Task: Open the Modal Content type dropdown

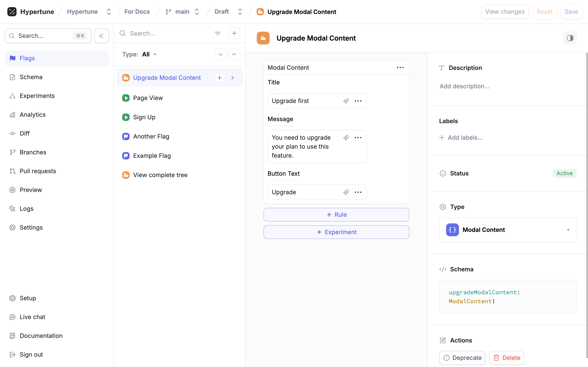Action: tap(508, 230)
